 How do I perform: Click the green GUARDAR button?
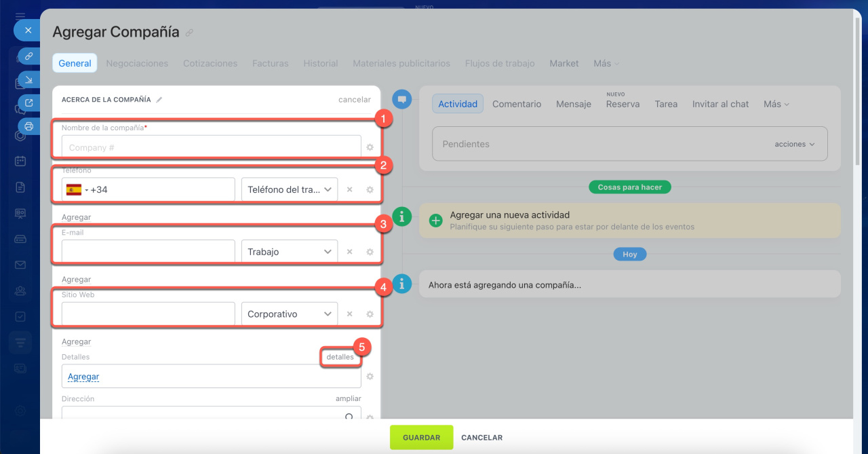coord(421,438)
